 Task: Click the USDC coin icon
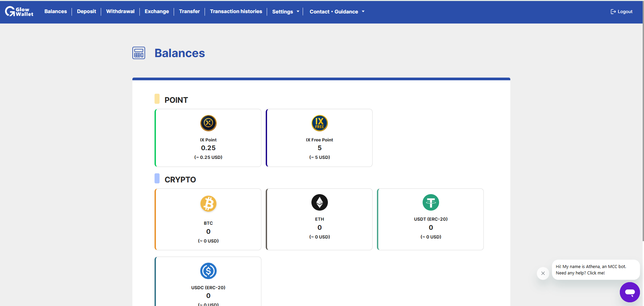click(208, 271)
